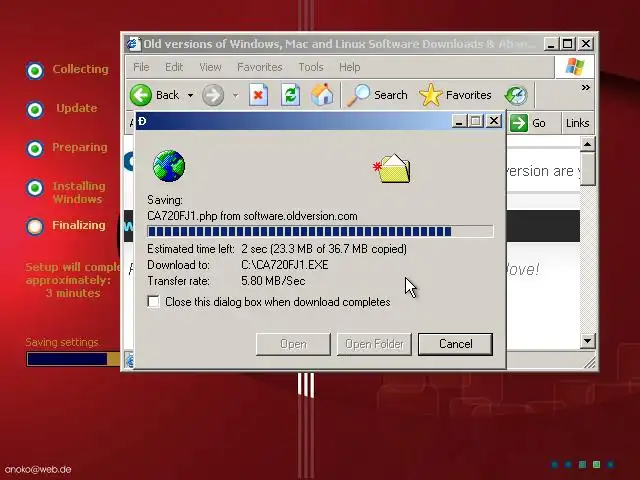The width and height of the screenshot is (640, 480).
Task: Maximize the Internet Explorer window
Action: [567, 44]
